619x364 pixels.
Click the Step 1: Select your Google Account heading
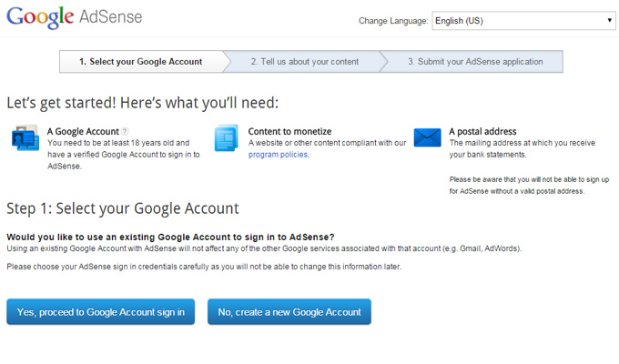[123, 208]
